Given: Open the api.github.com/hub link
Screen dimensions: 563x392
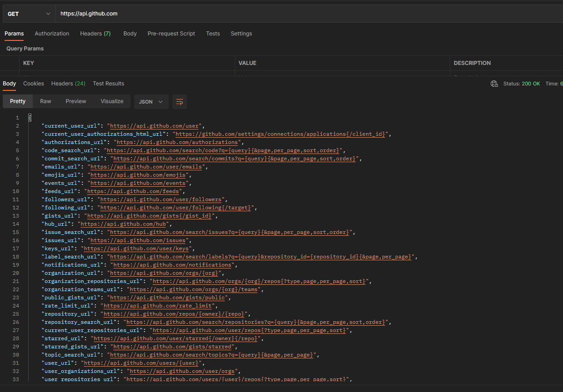Looking at the screenshot, I should point(124,224).
